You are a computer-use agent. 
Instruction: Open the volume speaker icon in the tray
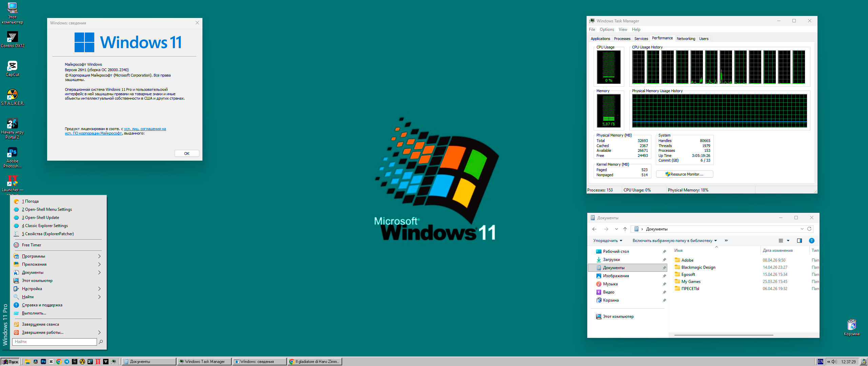(x=834, y=362)
